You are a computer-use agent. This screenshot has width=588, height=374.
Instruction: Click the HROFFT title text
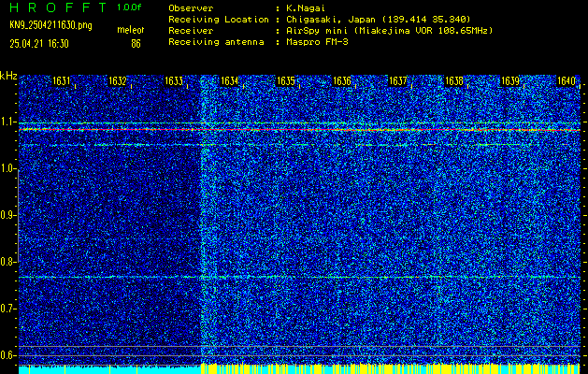58,7
